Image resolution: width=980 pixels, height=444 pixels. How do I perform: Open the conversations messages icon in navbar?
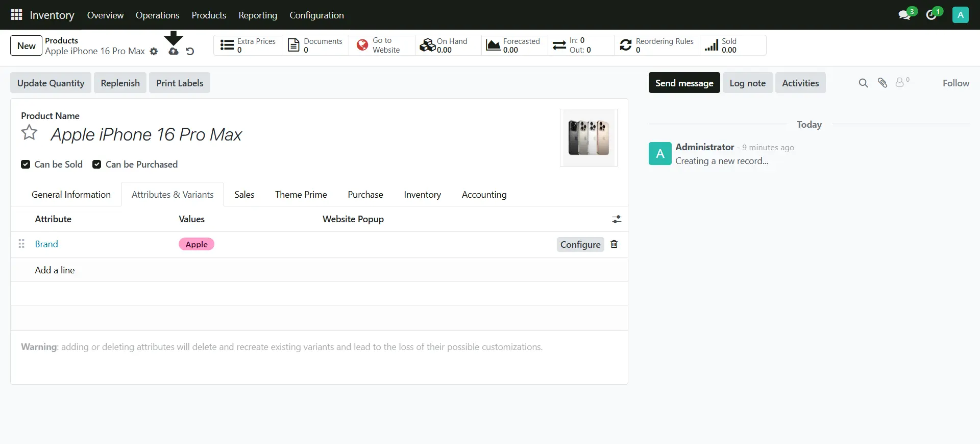click(904, 15)
